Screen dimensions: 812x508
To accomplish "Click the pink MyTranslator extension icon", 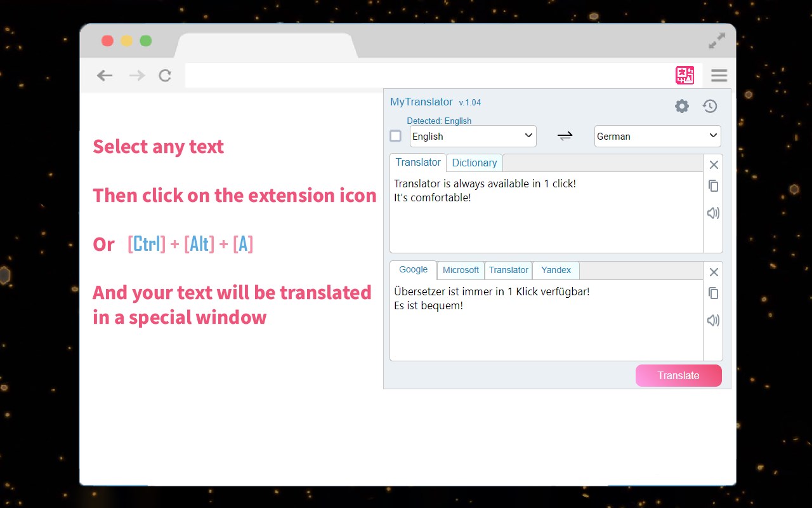I will [x=684, y=76].
